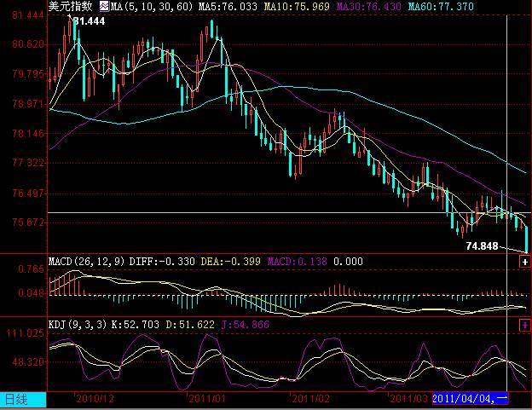
Task: Click the last cyan candlestick at the low
Action: click(x=526, y=239)
